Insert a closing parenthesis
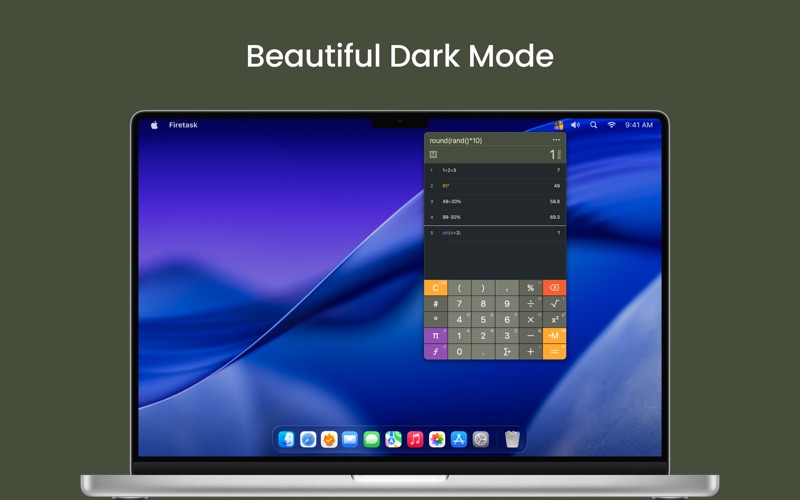 [483, 288]
